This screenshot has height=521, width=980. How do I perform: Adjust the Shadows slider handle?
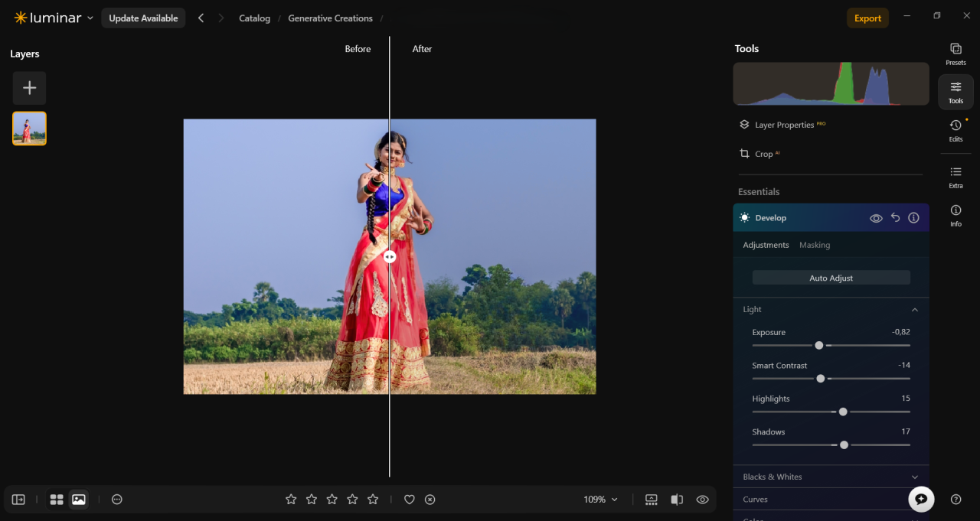[844, 445]
